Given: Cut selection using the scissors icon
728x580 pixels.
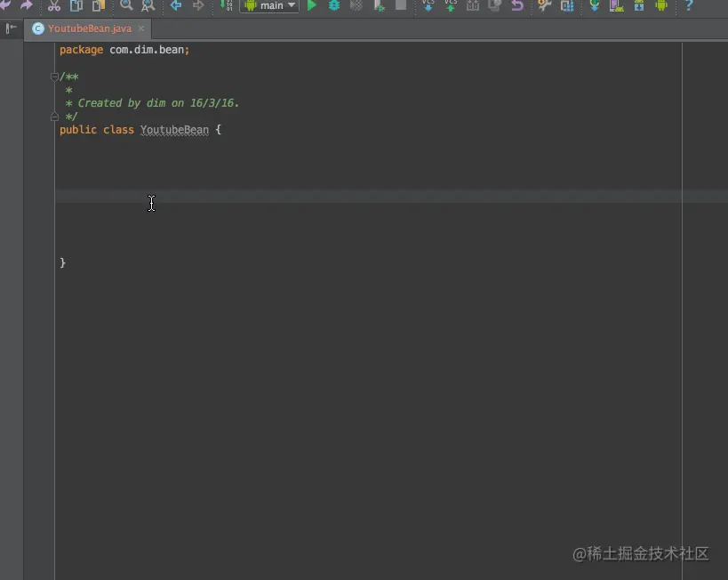Looking at the screenshot, I should pos(53,6).
